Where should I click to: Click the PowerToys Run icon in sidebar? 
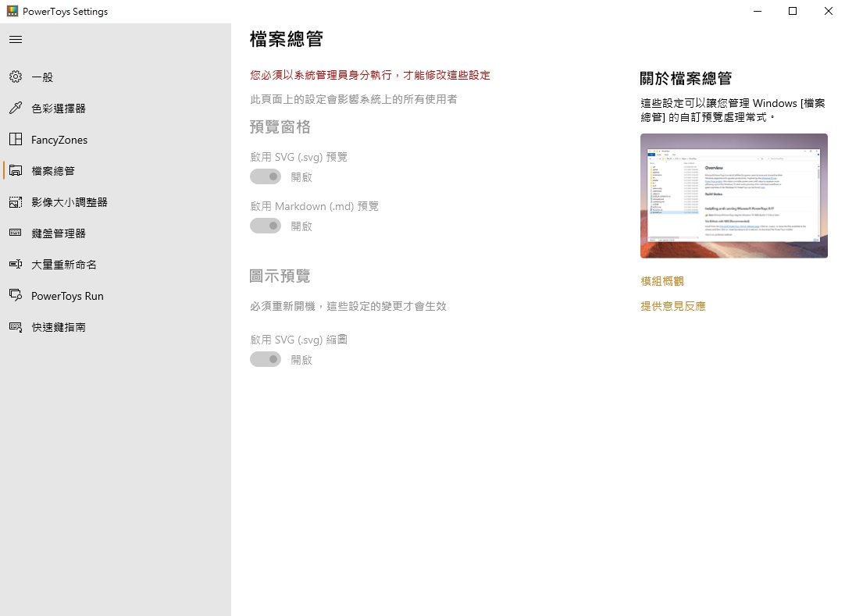click(x=16, y=296)
